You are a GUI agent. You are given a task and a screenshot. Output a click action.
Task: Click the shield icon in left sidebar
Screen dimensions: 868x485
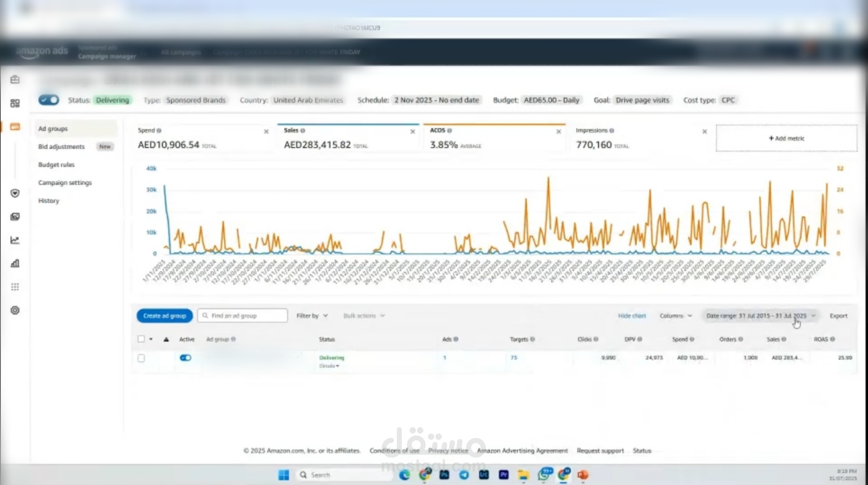[15, 193]
